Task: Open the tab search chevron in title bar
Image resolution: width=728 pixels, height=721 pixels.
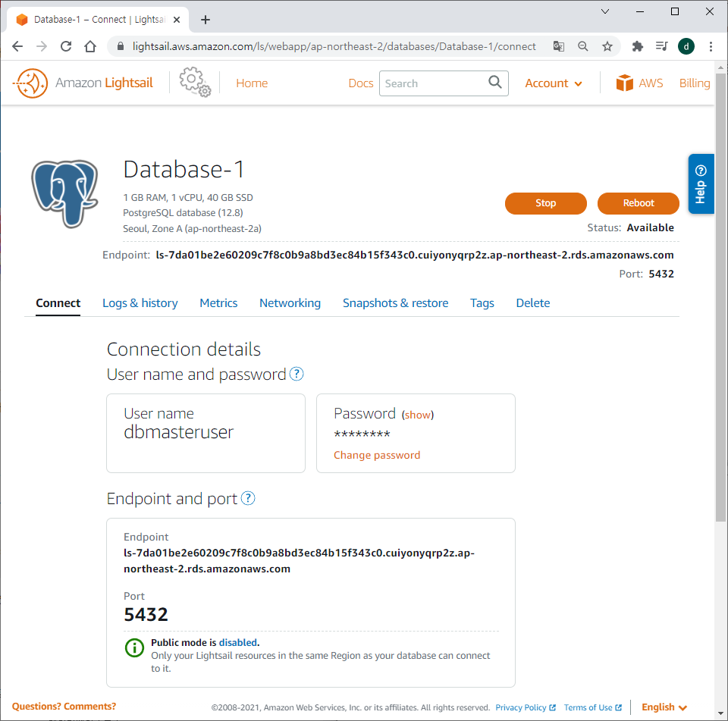Action: (605, 11)
